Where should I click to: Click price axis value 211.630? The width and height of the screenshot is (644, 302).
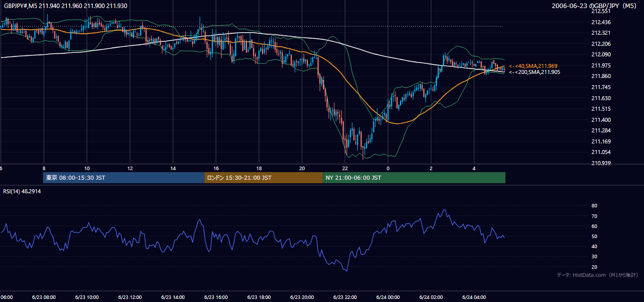(601, 98)
